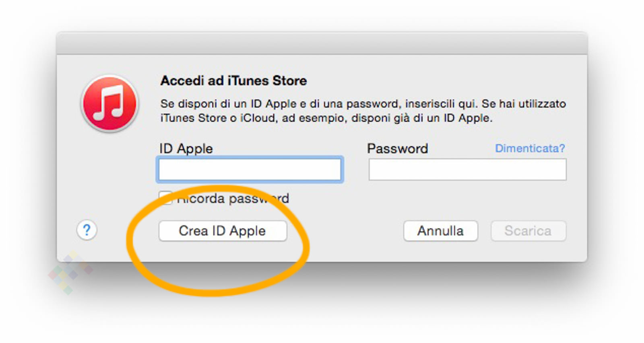The height and width of the screenshot is (343, 644).
Task: Click the dialog's gray title bar
Action: click(x=322, y=43)
